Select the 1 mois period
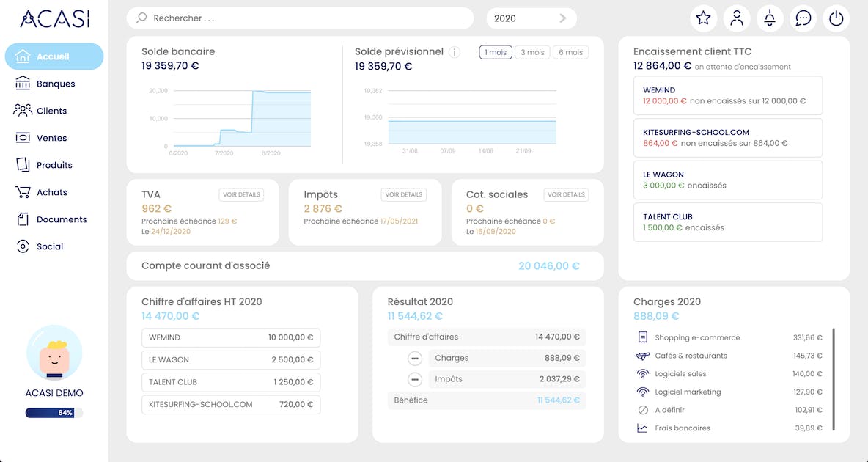Screen dimensions: 868x462 pos(496,52)
